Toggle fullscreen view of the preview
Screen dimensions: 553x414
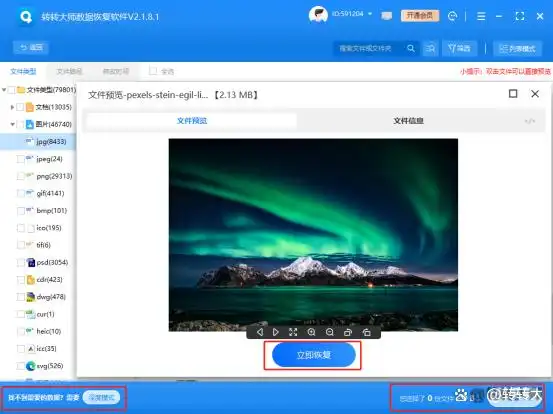[x=293, y=332]
